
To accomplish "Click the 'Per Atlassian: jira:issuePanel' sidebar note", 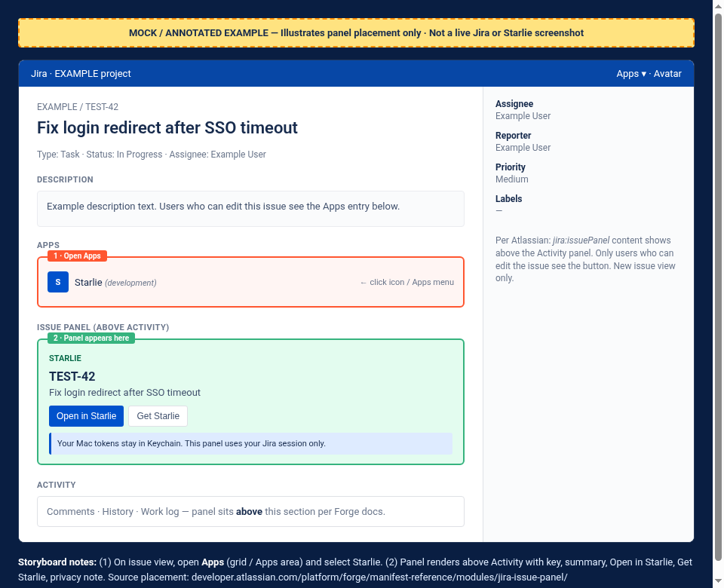I will (x=586, y=259).
